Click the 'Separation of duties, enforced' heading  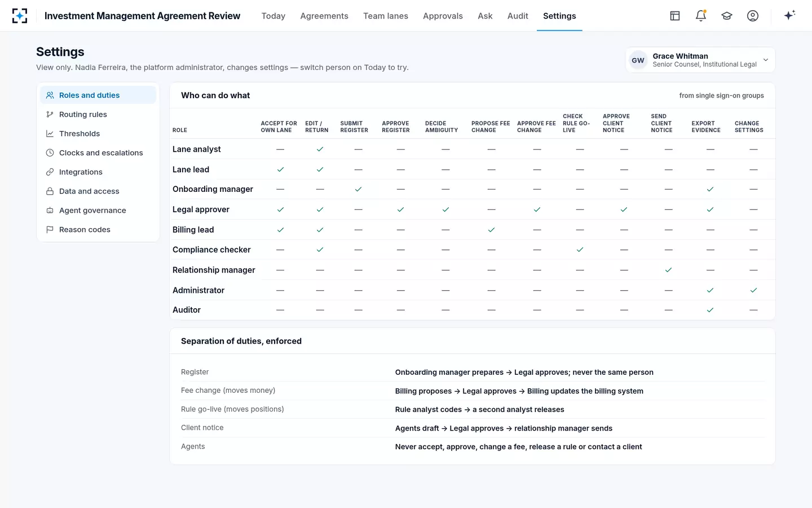point(241,341)
